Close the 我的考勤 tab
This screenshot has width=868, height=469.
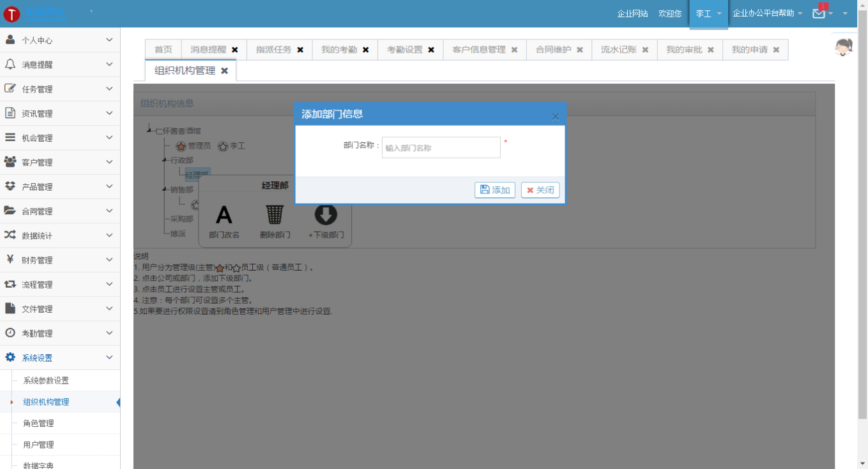tap(365, 50)
